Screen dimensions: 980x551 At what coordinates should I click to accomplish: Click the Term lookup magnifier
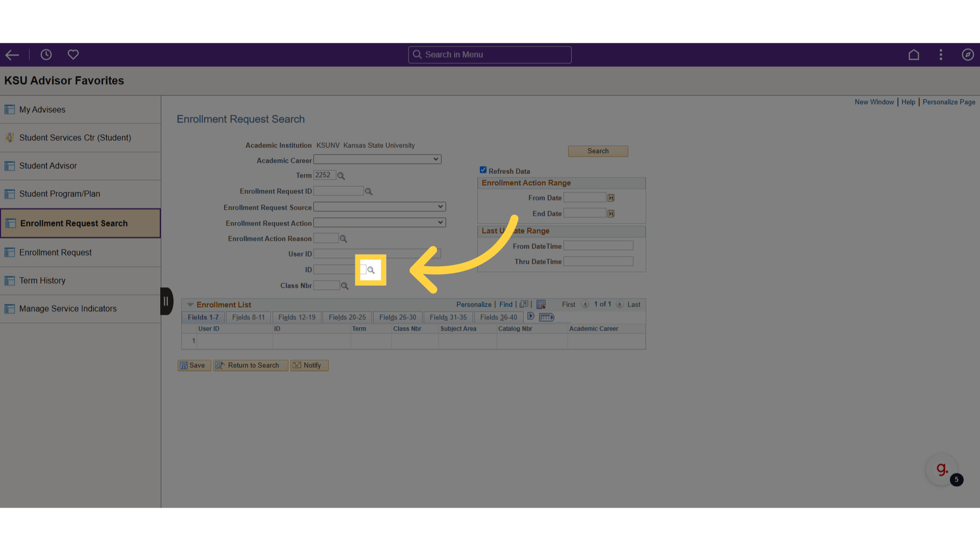click(x=341, y=176)
